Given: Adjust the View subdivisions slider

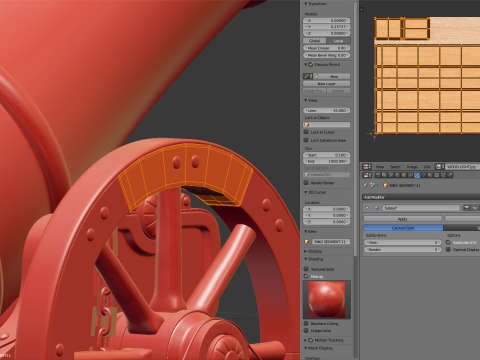Looking at the screenshot, I should tap(403, 242).
